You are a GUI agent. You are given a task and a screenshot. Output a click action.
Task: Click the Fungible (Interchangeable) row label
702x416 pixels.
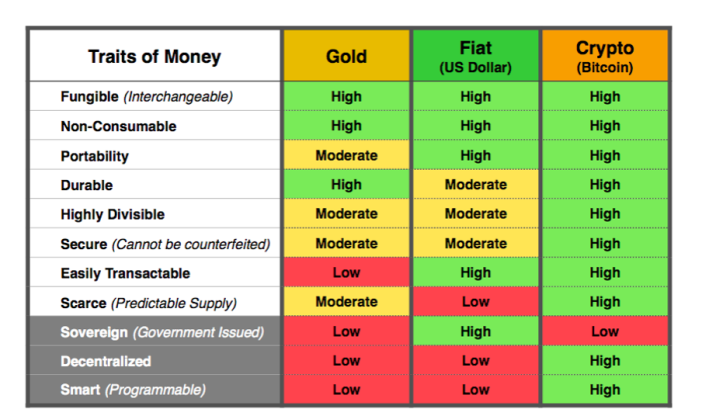point(147,96)
